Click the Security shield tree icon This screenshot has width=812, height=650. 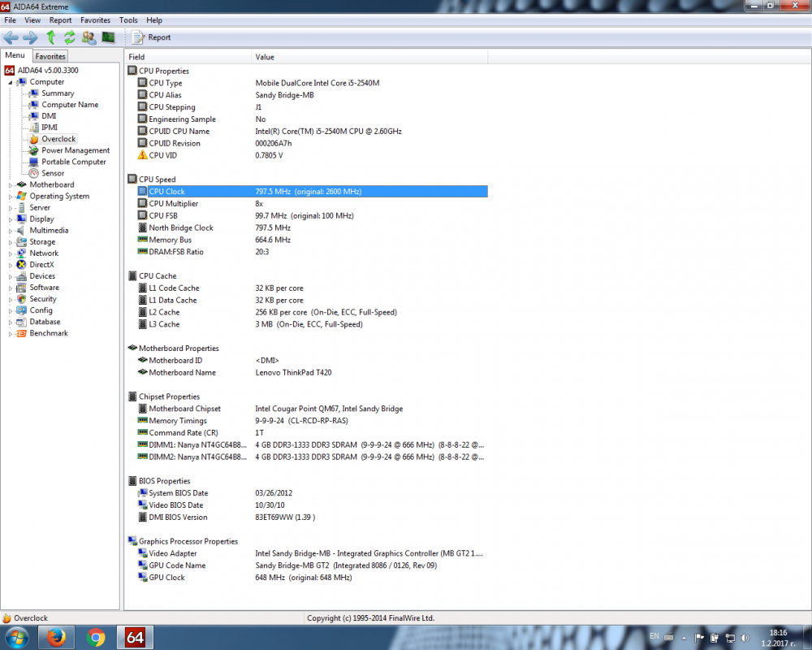(21, 299)
